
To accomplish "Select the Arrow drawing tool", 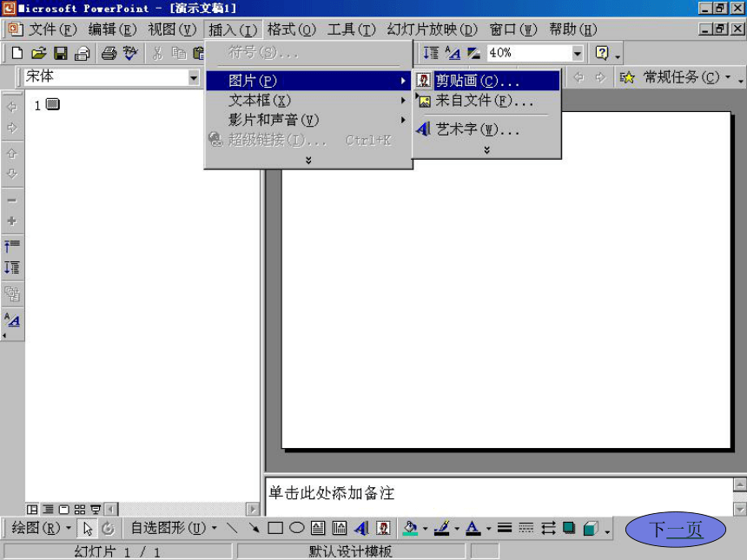I will [254, 528].
